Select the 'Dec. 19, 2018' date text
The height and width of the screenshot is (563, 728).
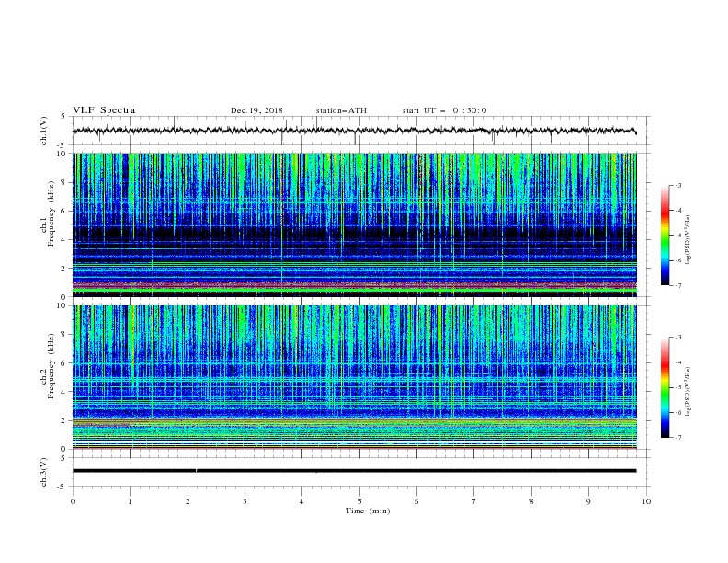click(256, 110)
